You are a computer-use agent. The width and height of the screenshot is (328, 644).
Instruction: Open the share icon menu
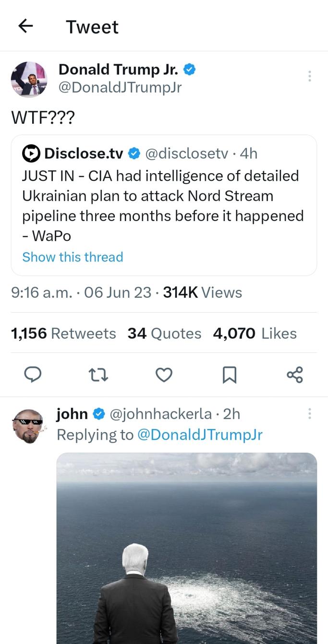(295, 375)
